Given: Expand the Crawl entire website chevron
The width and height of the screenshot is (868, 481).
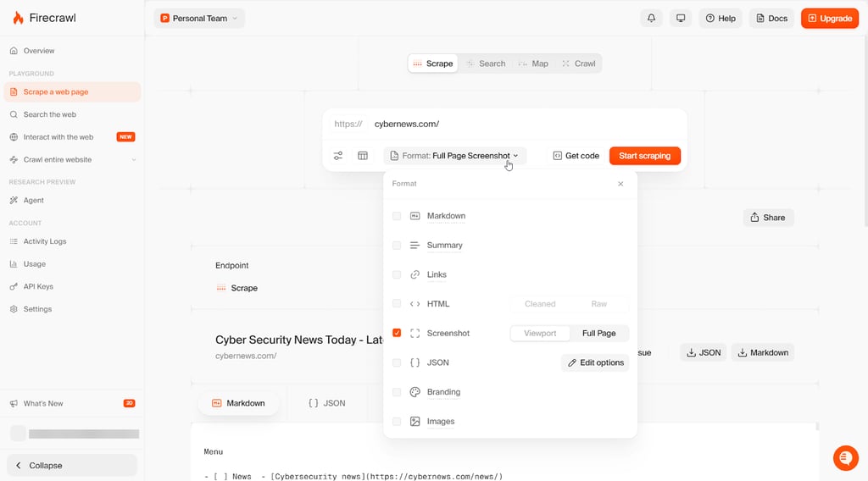Looking at the screenshot, I should tap(133, 160).
